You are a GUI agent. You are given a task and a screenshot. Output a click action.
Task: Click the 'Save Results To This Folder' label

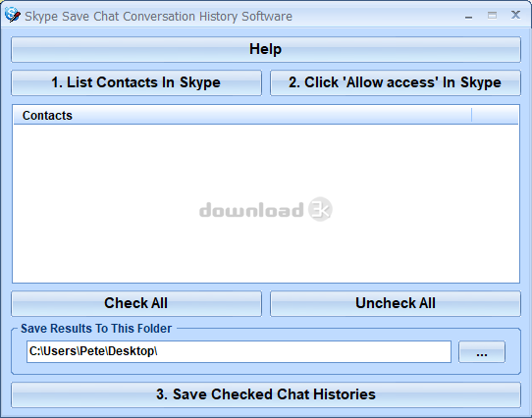[96, 329]
